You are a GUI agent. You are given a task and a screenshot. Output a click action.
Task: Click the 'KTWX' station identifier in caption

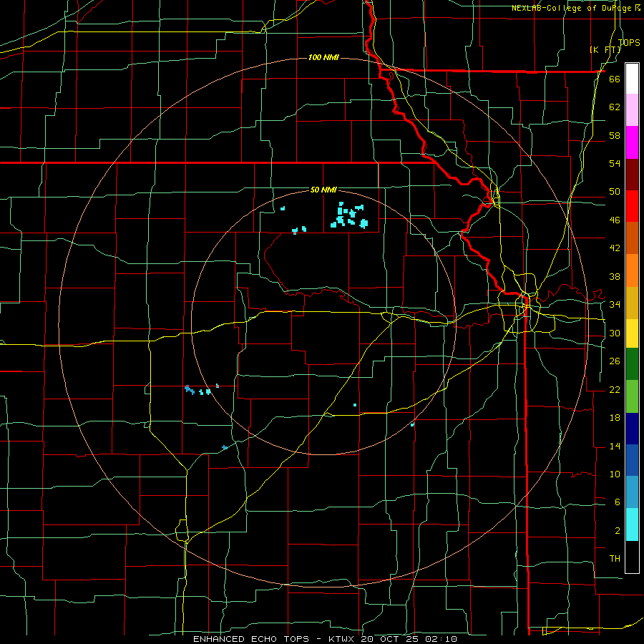pyautogui.click(x=342, y=639)
